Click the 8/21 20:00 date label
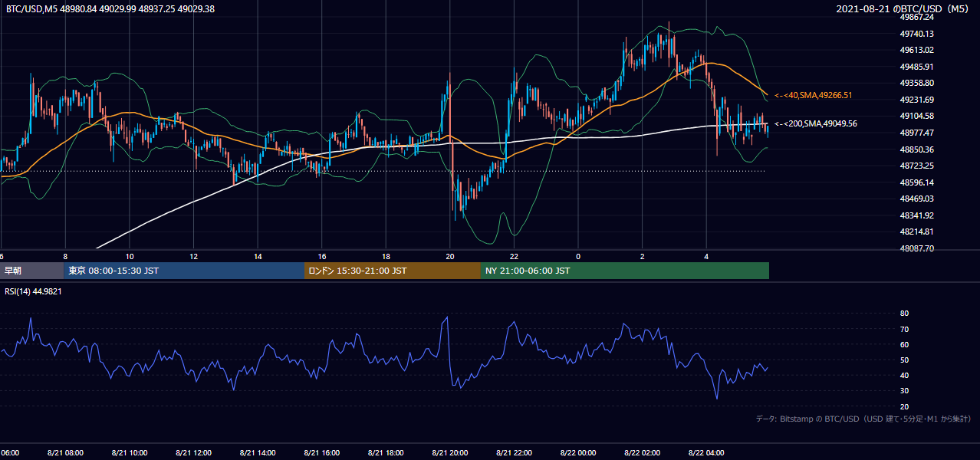The width and height of the screenshot is (980, 460). pyautogui.click(x=450, y=453)
